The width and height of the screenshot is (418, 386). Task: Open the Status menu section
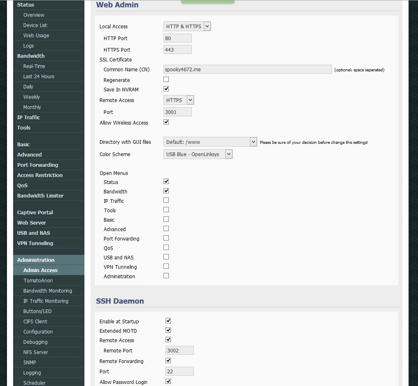26,5
